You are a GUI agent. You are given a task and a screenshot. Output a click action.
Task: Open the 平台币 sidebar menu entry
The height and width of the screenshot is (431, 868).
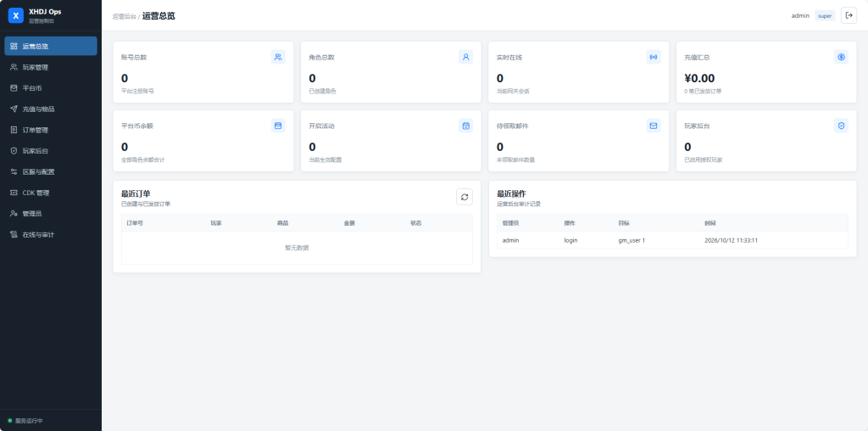pos(51,88)
